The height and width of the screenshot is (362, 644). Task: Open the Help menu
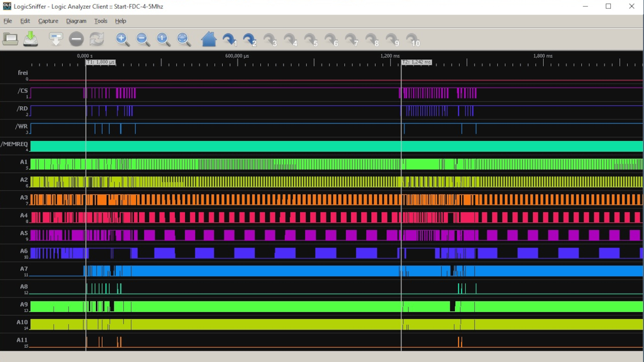(120, 21)
